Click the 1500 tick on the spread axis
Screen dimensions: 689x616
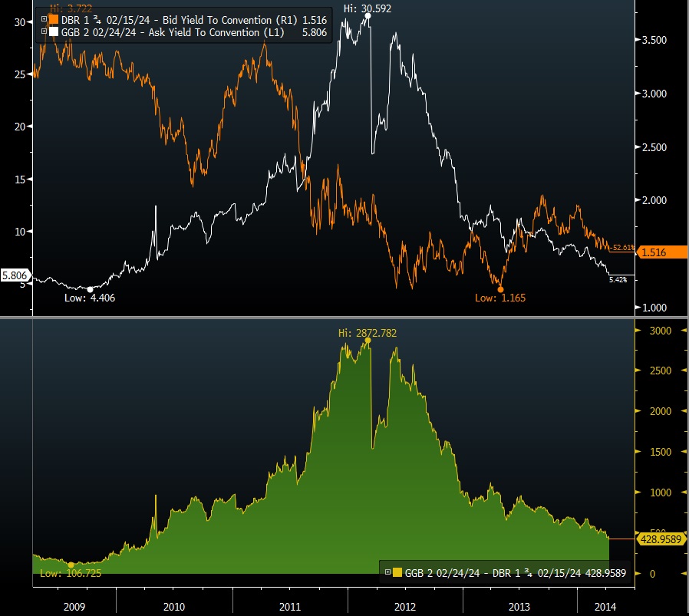click(661, 452)
